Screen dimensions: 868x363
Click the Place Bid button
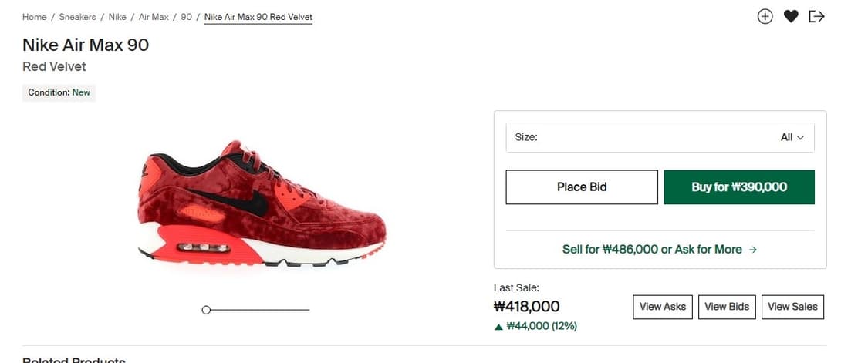pos(582,187)
